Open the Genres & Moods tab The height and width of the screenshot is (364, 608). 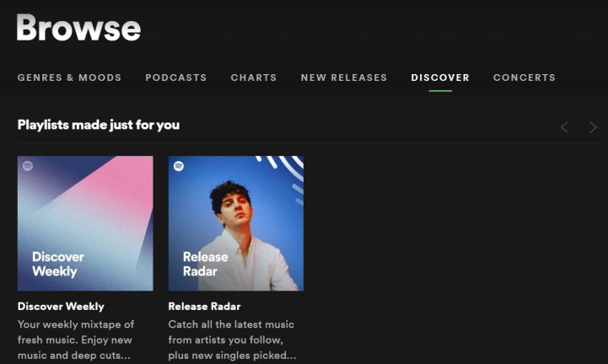pos(69,78)
